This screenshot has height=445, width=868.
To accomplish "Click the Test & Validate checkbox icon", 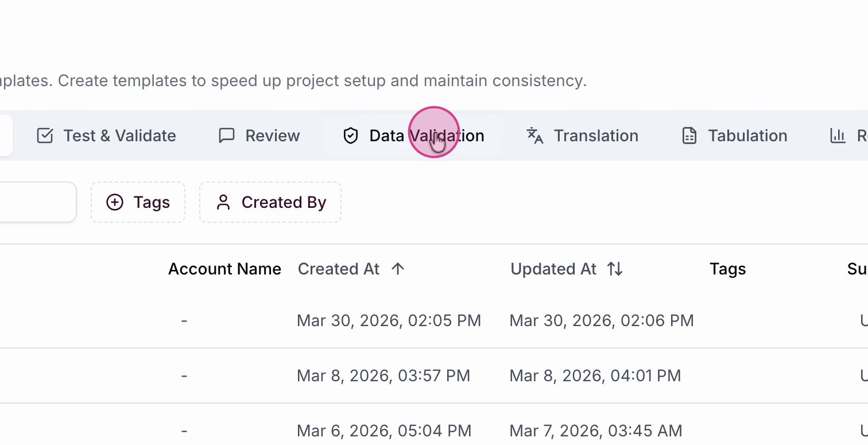I will coord(45,136).
